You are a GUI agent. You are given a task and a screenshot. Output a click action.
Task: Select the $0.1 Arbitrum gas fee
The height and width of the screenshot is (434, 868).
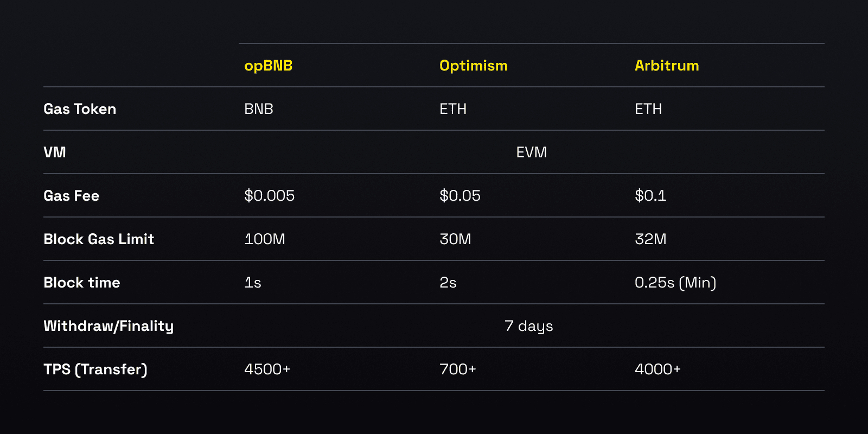click(x=650, y=196)
